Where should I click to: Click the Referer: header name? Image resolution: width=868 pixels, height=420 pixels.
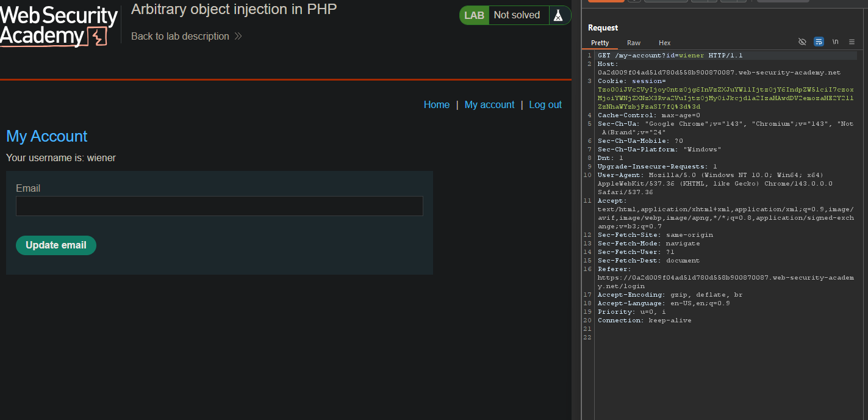tap(614, 269)
